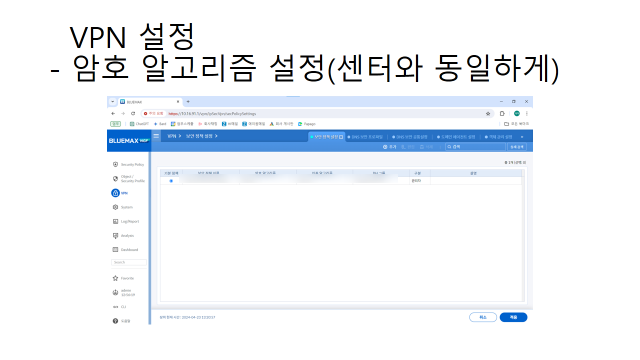Close the BLUEMAX browser tab
The height and width of the screenshot is (360, 640).
point(178,102)
